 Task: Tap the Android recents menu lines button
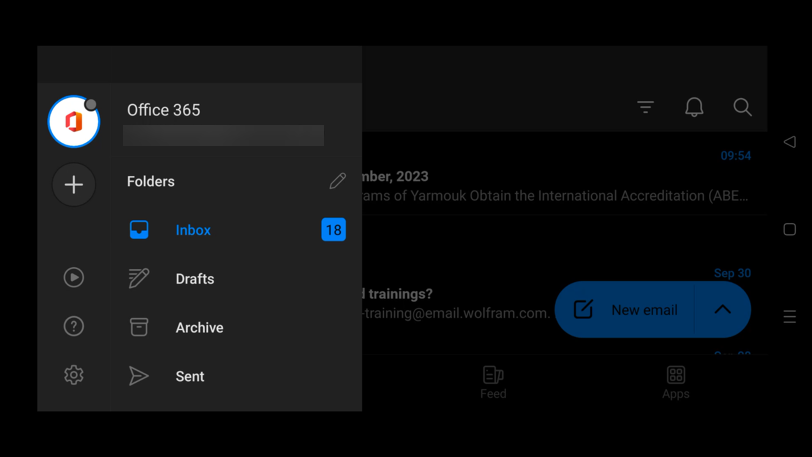coord(789,316)
